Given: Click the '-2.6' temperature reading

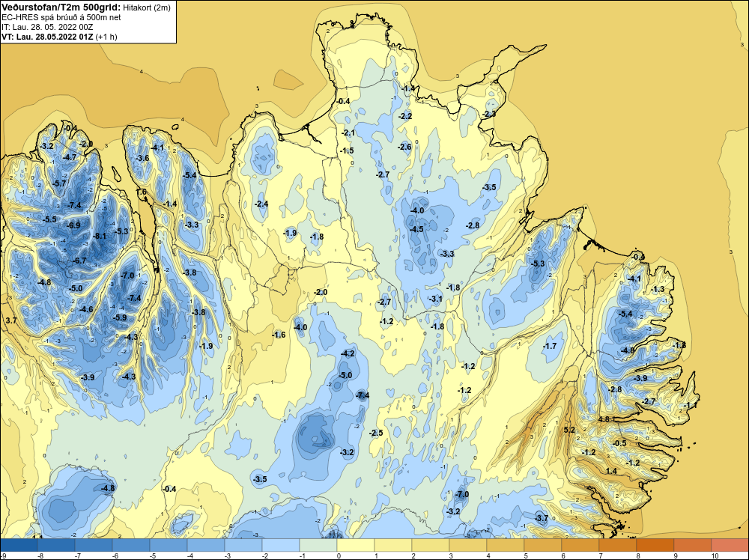Looking at the screenshot, I should [404, 147].
